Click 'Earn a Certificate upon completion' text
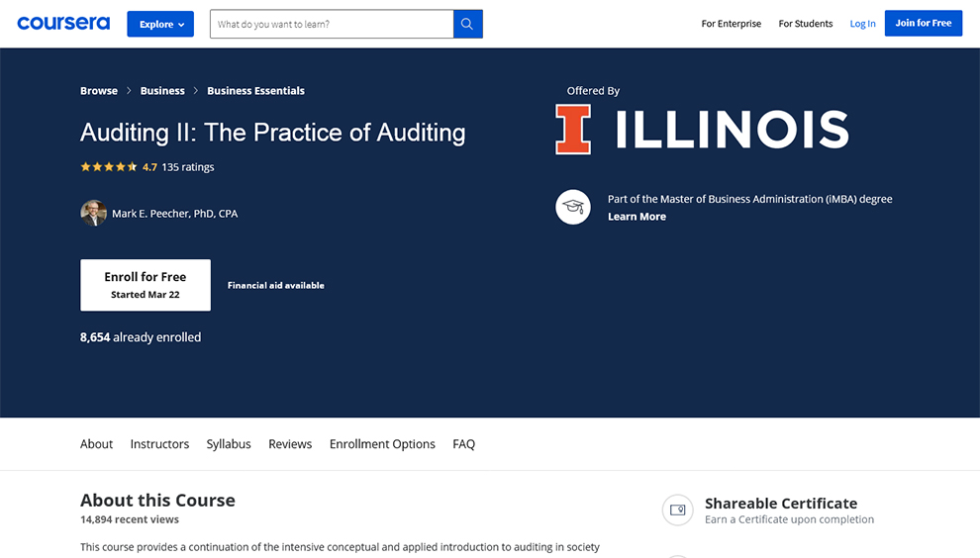This screenshot has width=980, height=558. pos(789,519)
